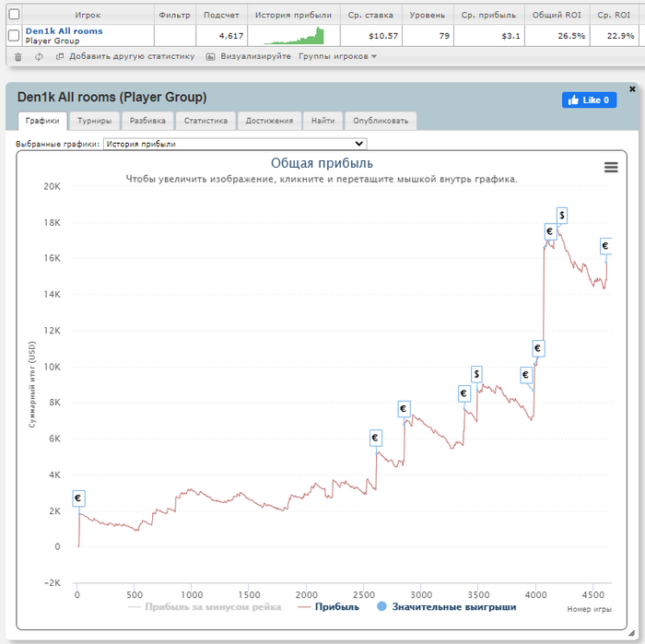Click the Facebook Like button
645x644 pixels.
point(589,100)
